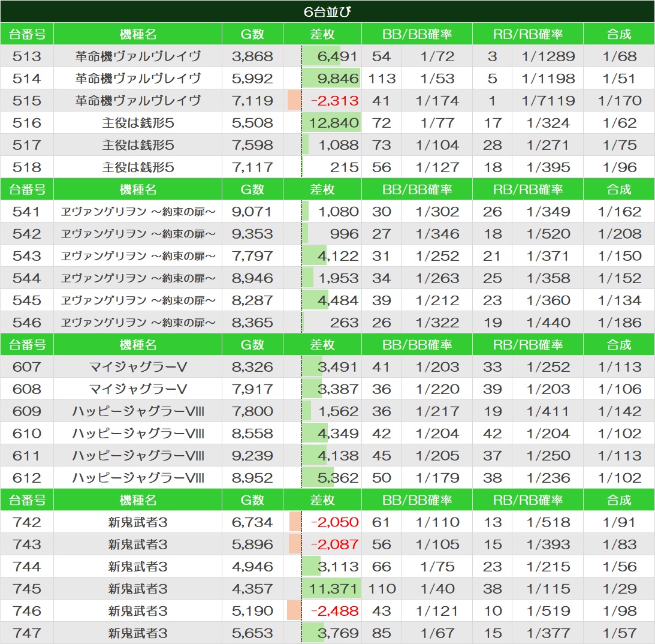Viewport: 655px width, 644px height.
Task: Click the second RB/RB確率 column header
Action: (527, 189)
